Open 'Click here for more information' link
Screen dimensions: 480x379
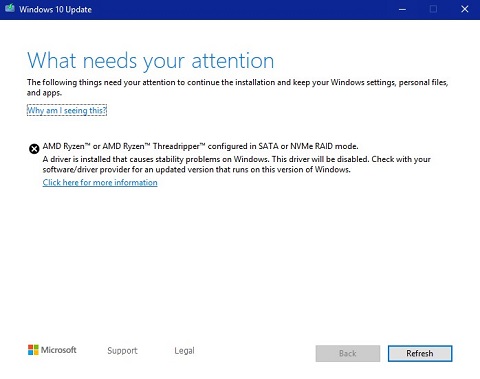point(100,183)
